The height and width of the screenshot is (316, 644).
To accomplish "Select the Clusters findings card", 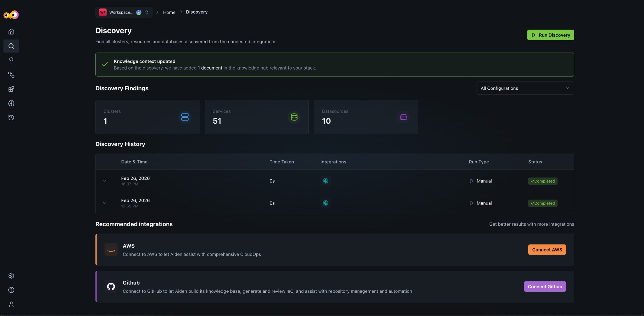I will coord(147,117).
